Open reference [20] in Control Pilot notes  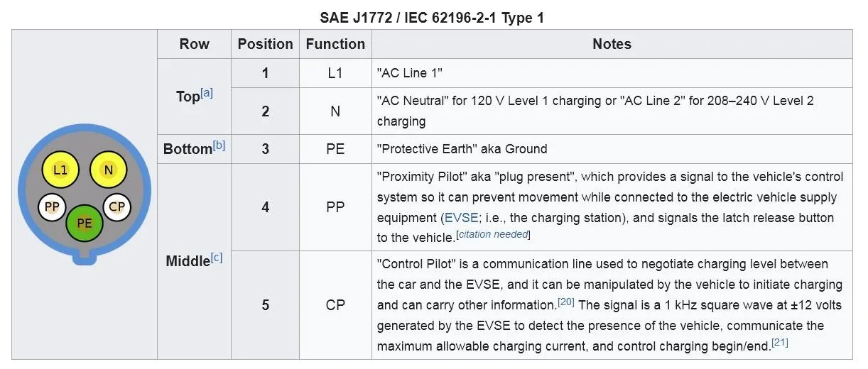click(565, 302)
